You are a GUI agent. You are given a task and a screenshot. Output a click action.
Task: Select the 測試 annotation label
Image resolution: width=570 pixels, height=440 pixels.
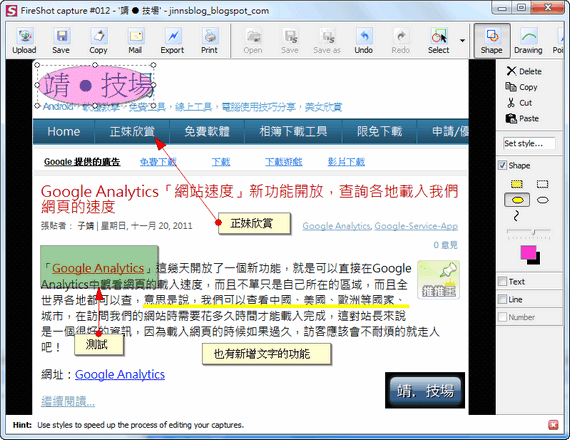pos(99,344)
